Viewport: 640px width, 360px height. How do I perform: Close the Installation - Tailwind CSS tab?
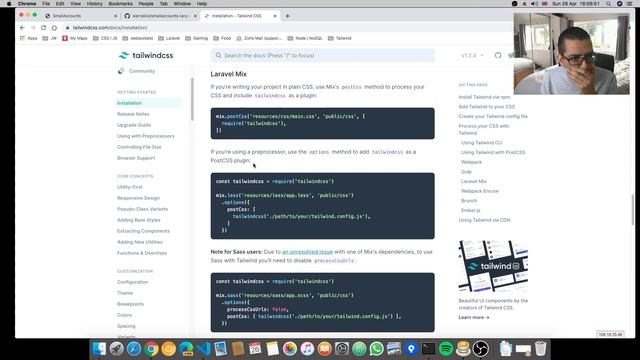[275, 16]
